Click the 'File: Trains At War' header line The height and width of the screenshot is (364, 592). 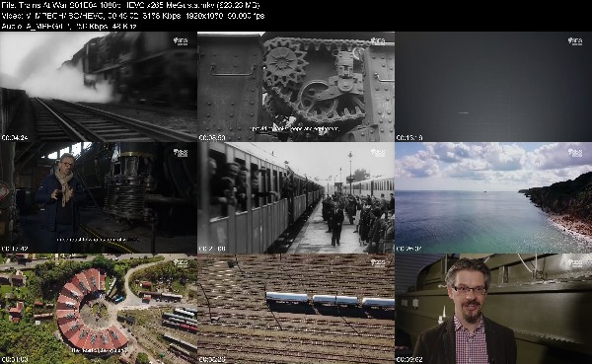pos(130,5)
